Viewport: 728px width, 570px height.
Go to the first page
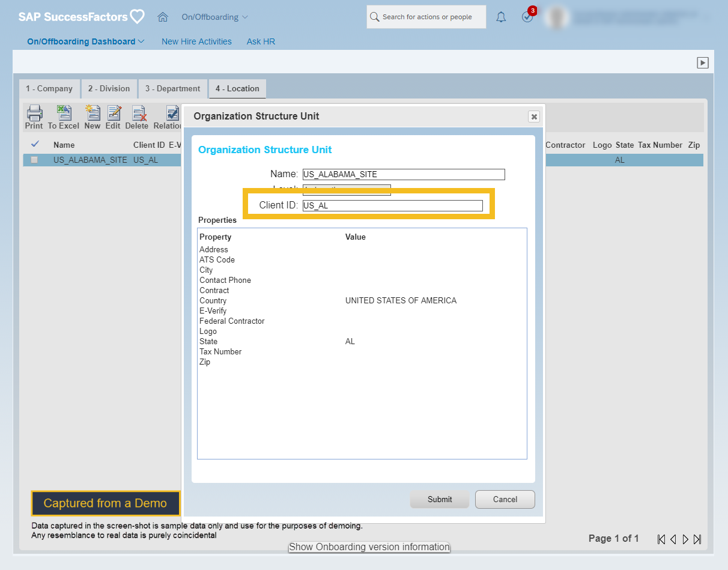coord(661,539)
